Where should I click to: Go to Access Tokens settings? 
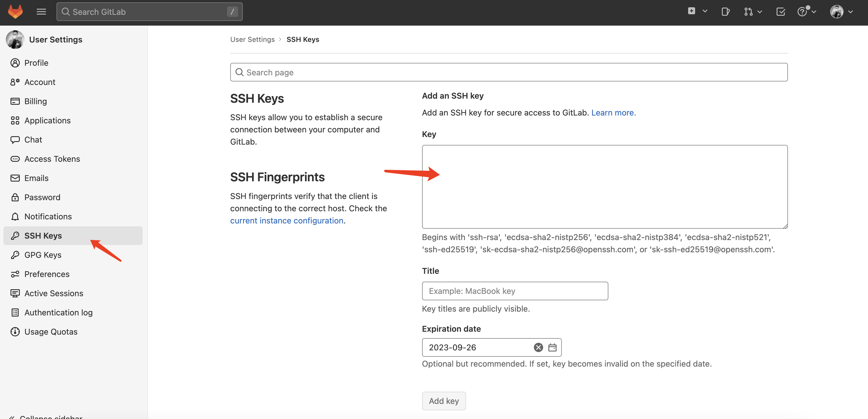click(x=52, y=159)
